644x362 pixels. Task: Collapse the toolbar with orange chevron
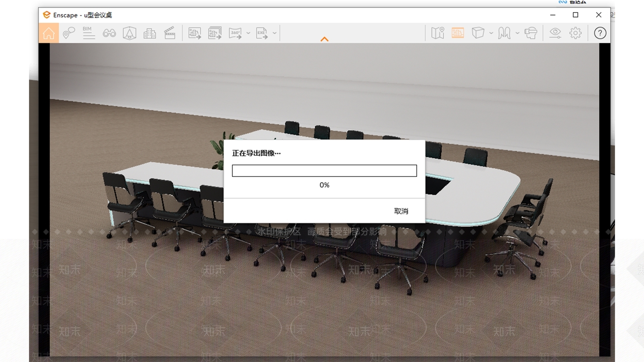324,39
